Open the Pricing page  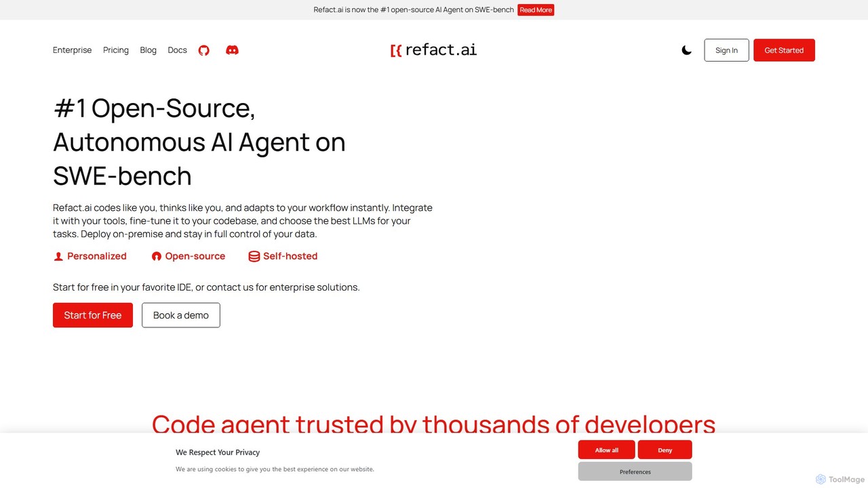pyautogui.click(x=116, y=50)
